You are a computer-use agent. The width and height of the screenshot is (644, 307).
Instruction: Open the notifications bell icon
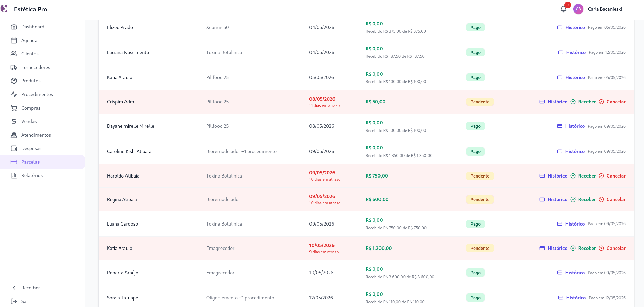tap(563, 9)
